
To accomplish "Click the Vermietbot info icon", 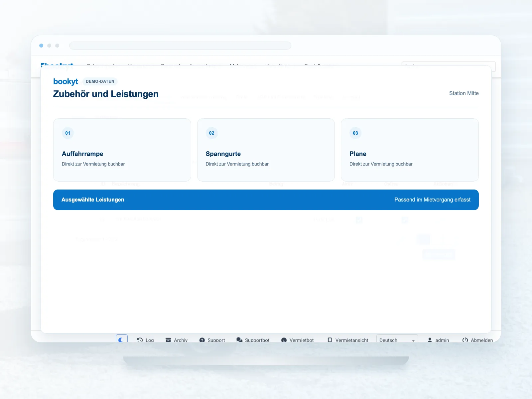I will [284, 340].
